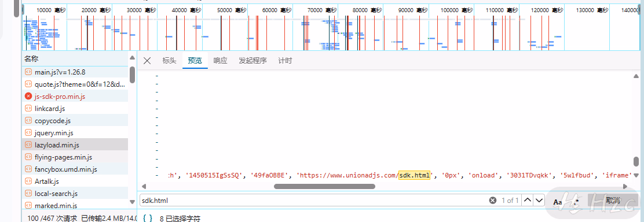Select the jquery.min.js request

pos(75,132)
